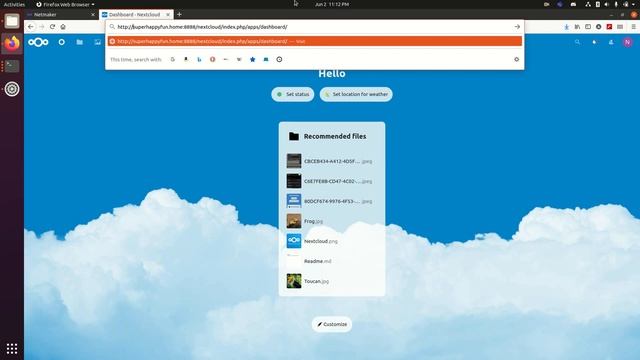Image resolution: width=640 pixels, height=360 pixels.
Task: Search this time with Amazon
Action: [186, 59]
